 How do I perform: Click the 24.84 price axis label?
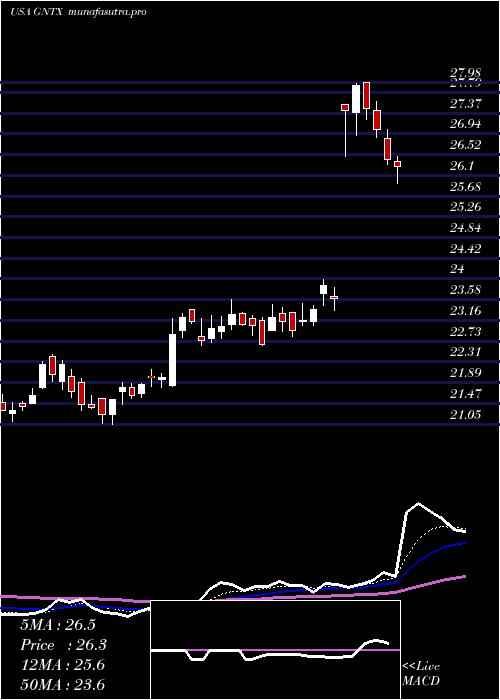465,228
